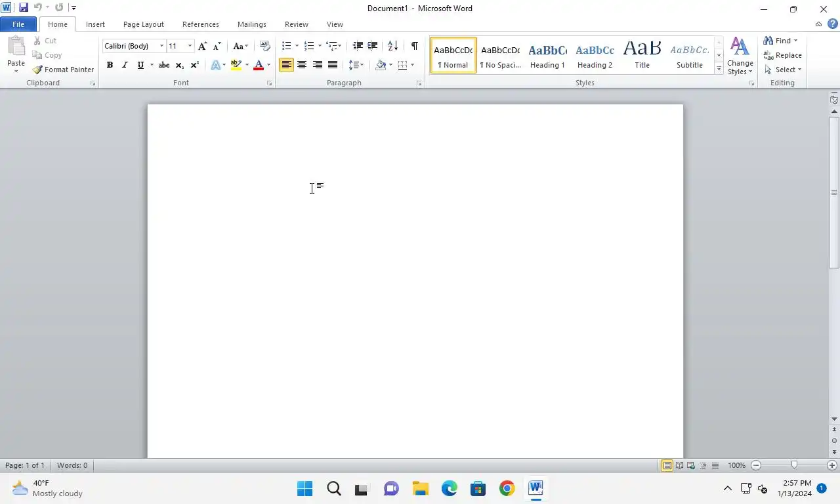Toggle Align Text Left
The image size is (840, 504).
(286, 65)
